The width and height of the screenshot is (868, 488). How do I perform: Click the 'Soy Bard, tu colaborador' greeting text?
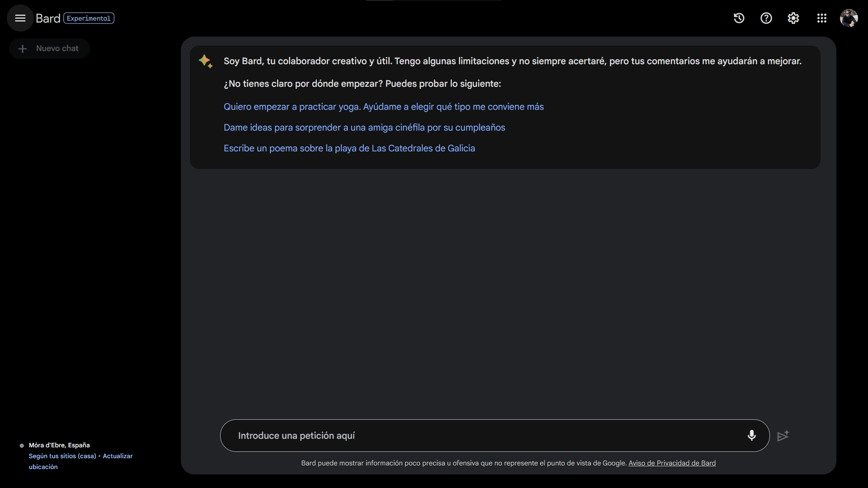pyautogui.click(x=512, y=61)
